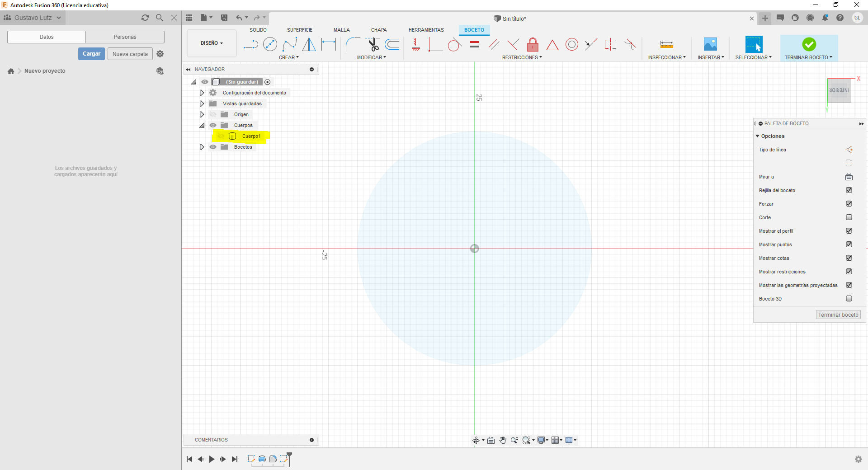Select the Sketch Dimension tool
This screenshot has width=868, height=470.
(x=329, y=44)
